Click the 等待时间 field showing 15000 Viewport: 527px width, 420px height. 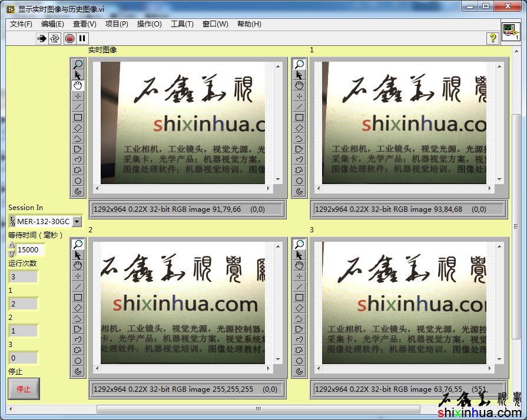tap(29, 250)
